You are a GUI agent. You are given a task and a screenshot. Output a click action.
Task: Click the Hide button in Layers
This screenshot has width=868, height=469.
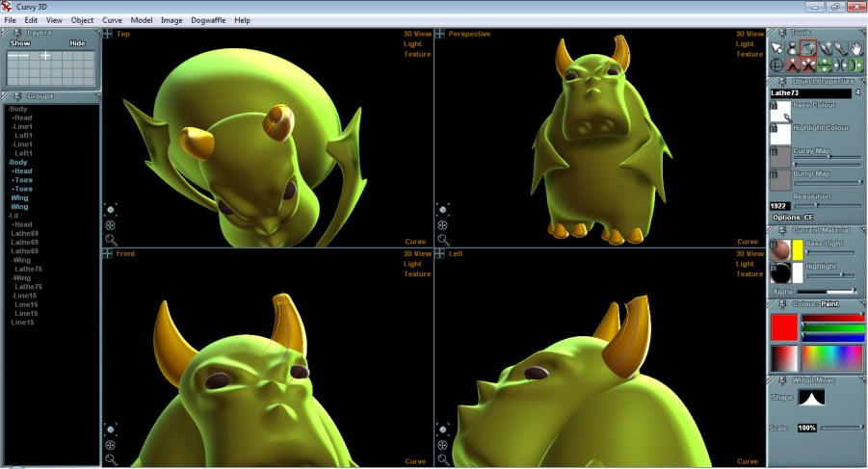77,43
